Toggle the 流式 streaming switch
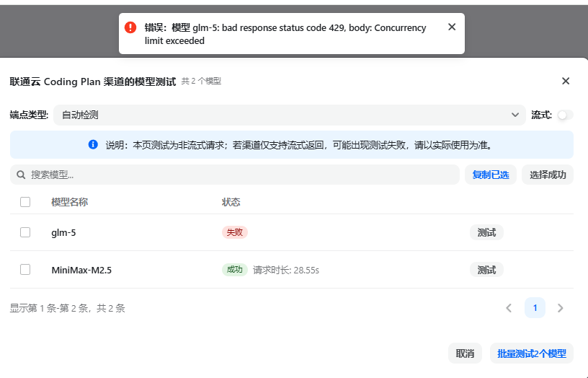This screenshot has width=588, height=378. (x=565, y=115)
